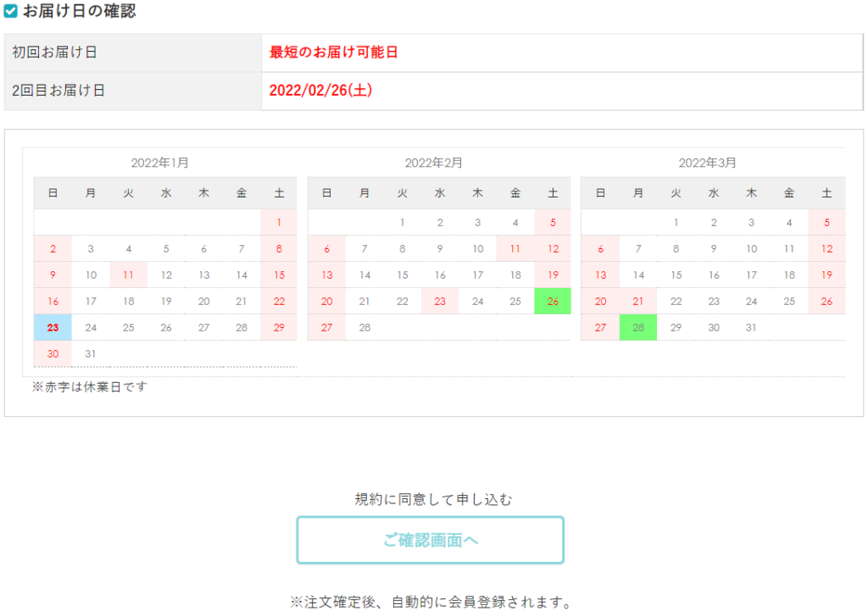The height and width of the screenshot is (616, 868).
Task: Click the 2022年2月 month heading
Action: 433,162
